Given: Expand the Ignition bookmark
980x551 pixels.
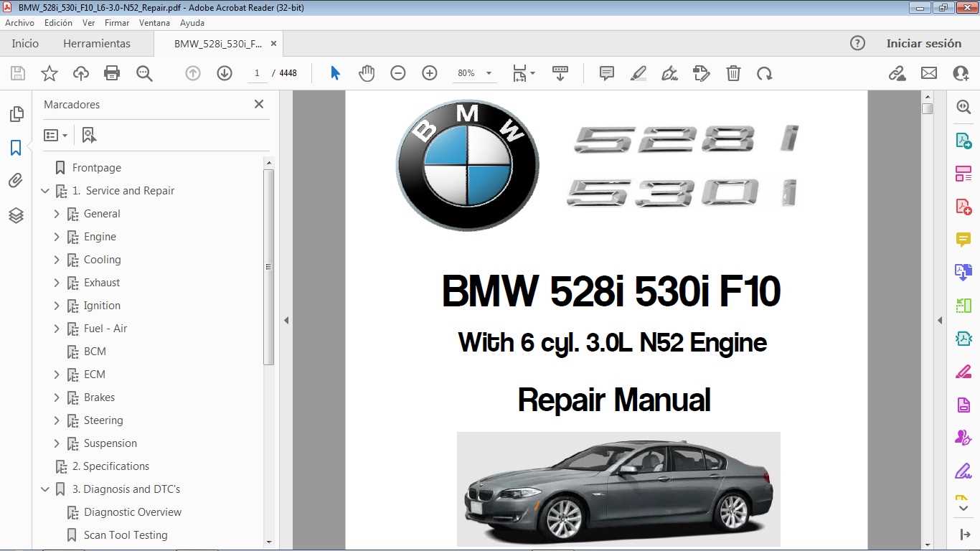Looking at the screenshot, I should pyautogui.click(x=57, y=306).
